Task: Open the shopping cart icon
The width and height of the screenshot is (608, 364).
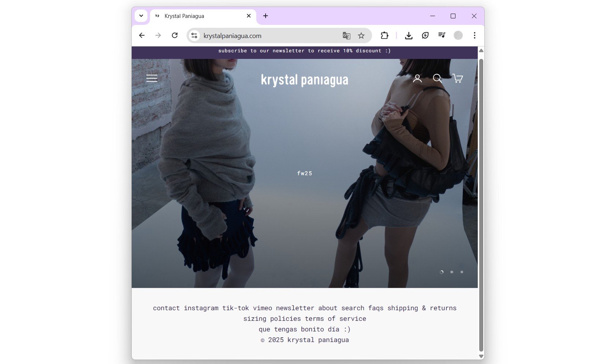Action: (x=457, y=78)
